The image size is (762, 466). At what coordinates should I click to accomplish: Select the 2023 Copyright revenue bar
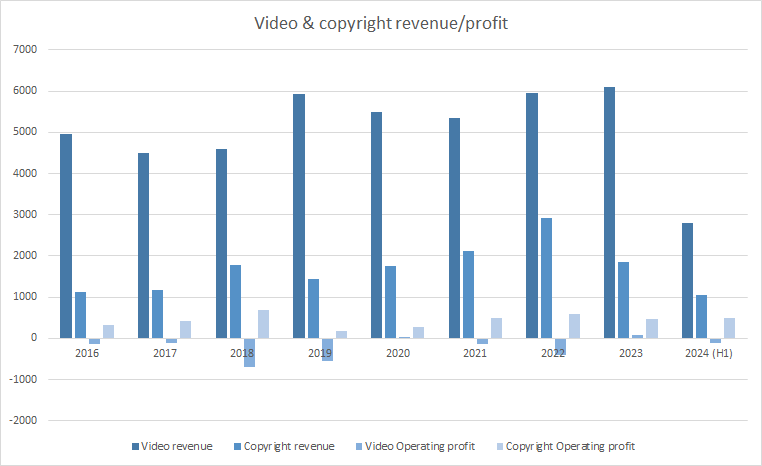pyautogui.click(x=623, y=300)
